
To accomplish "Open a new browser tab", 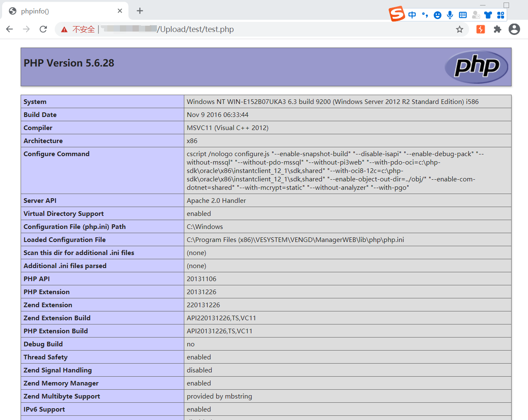I will (x=140, y=11).
